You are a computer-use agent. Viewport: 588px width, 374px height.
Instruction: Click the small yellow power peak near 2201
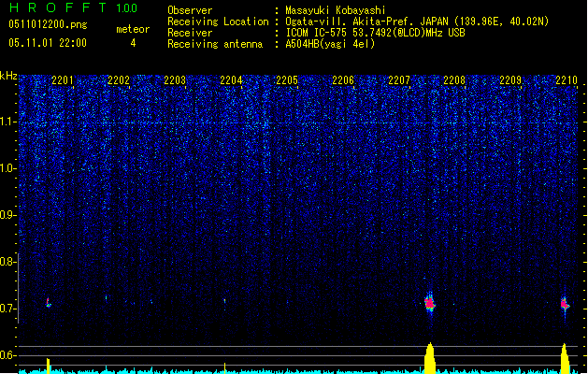click(48, 366)
